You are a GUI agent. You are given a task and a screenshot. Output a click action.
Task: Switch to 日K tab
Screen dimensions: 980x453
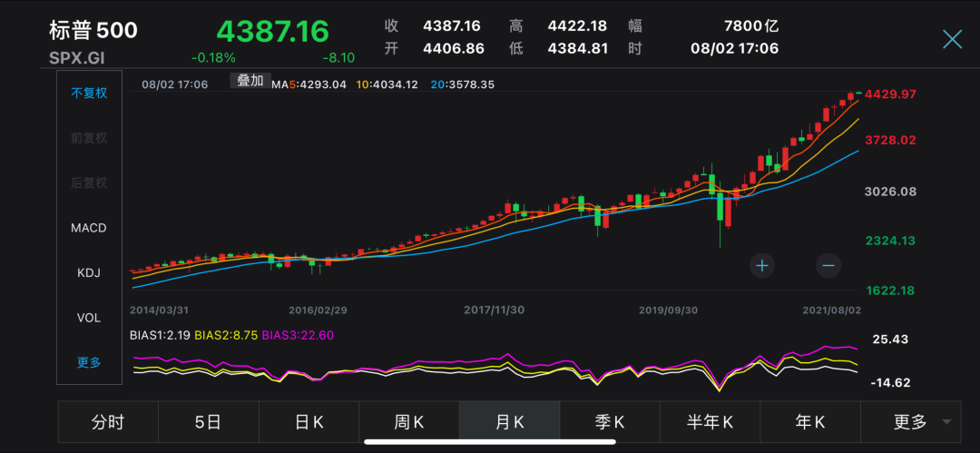pos(309,422)
